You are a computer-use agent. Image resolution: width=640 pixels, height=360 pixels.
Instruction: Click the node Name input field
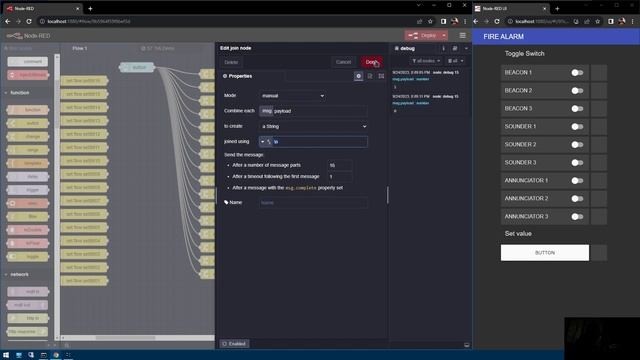point(313,202)
